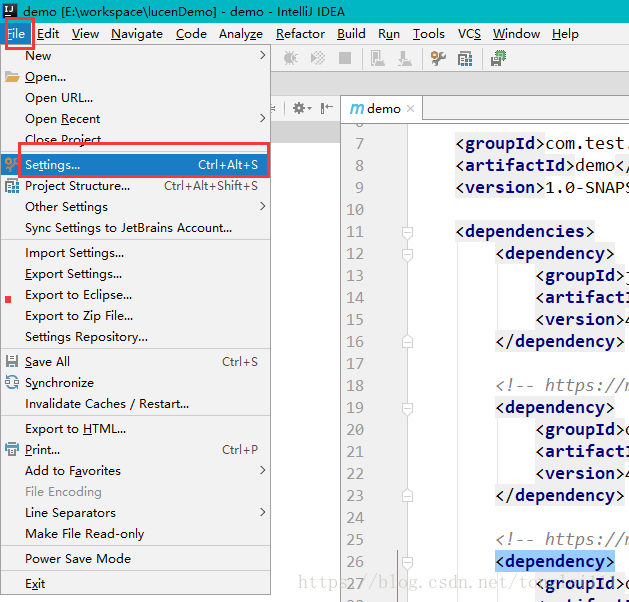Choose Export to Eclipse... entry

136,295
